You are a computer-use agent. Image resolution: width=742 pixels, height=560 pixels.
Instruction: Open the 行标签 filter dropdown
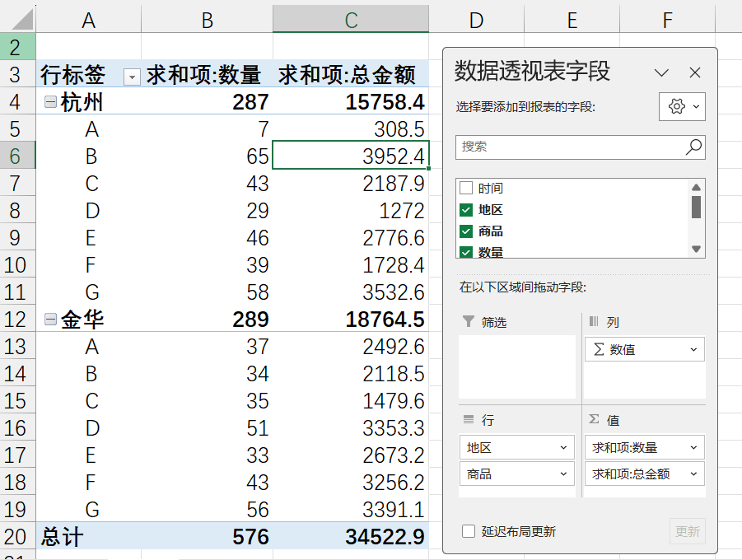(x=132, y=77)
